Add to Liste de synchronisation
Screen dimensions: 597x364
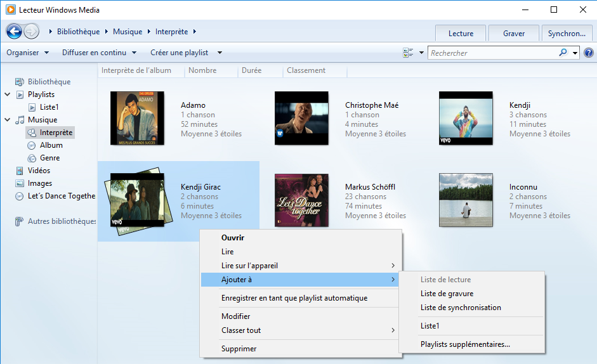[x=472, y=308]
